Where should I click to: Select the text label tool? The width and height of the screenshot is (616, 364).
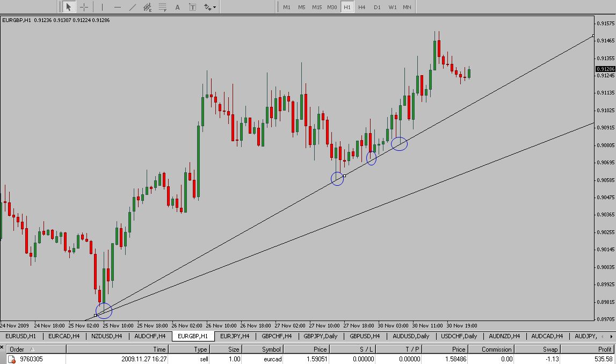[x=193, y=7]
